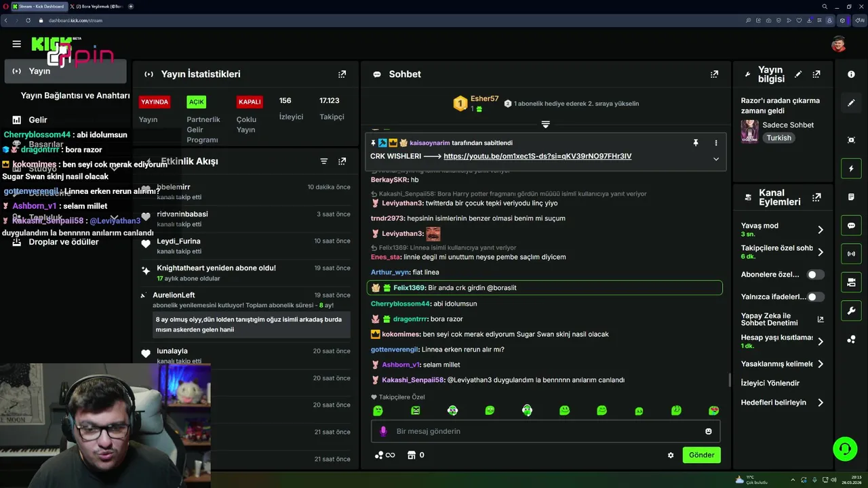Pop out the Sohbet chat panel
Image resolution: width=868 pixels, height=488 pixels.
(714, 74)
